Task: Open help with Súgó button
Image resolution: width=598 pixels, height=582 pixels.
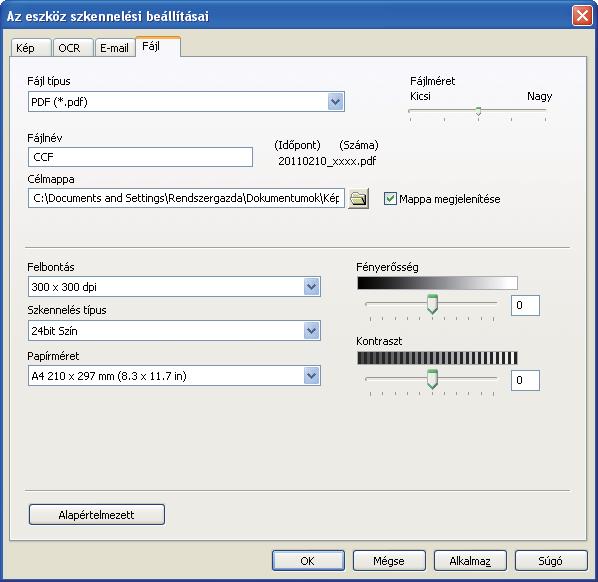Action: [551, 561]
